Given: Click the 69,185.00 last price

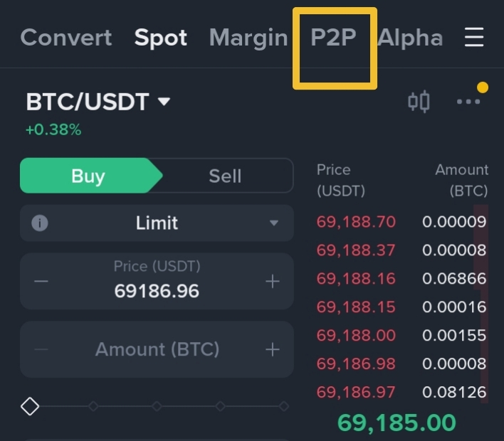Looking at the screenshot, I should [397, 423].
